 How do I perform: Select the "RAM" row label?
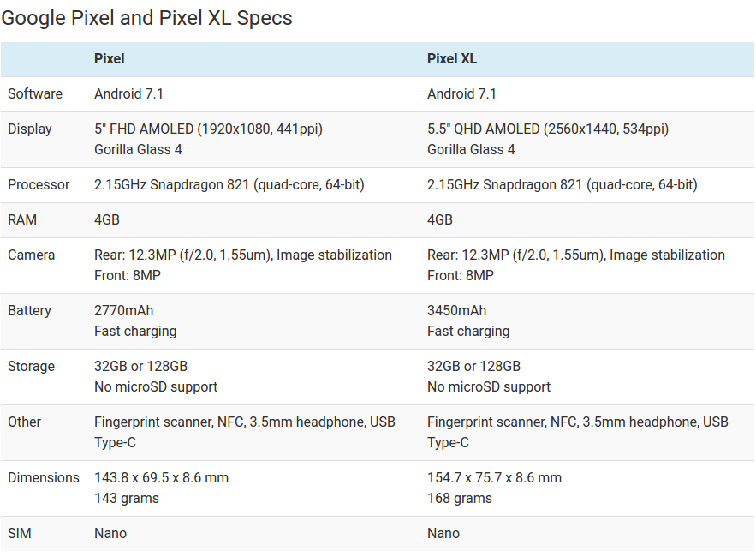click(22, 220)
